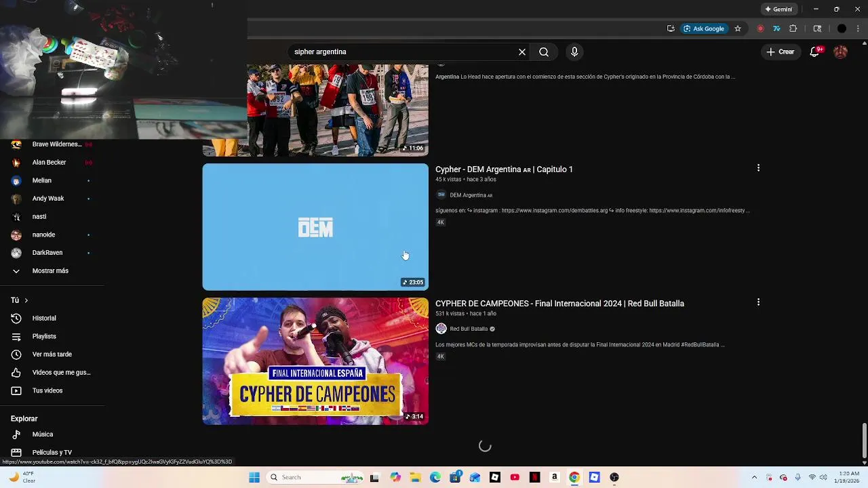Play the CYPHER DE CAMPEONES thumbnail video
868x488 pixels.
coord(315,361)
